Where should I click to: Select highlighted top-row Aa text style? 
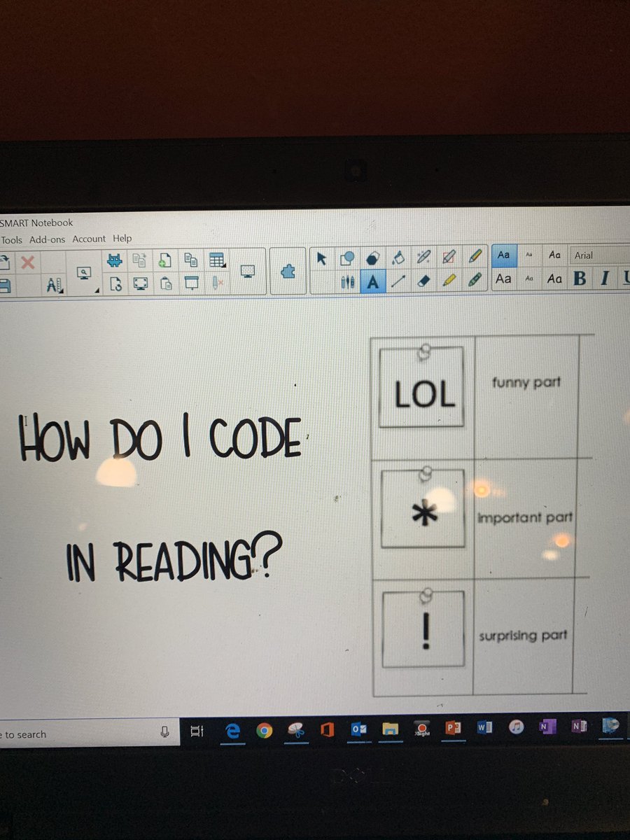503,255
